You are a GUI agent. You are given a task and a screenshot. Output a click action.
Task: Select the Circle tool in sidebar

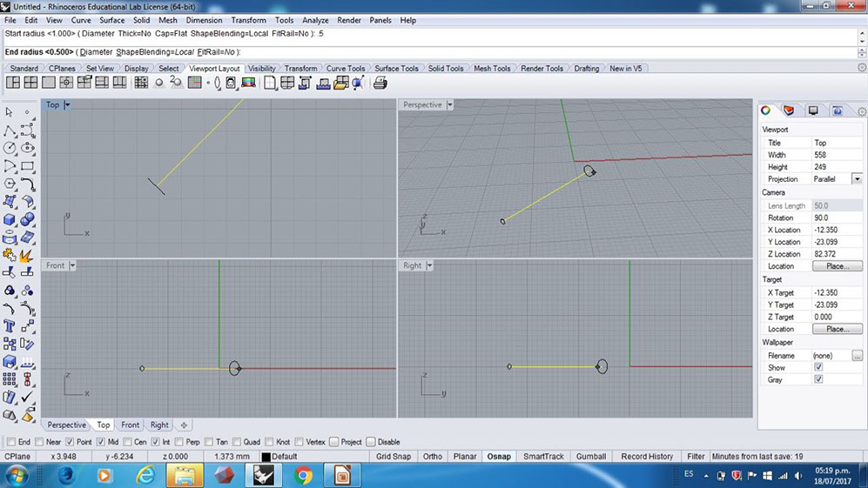point(10,148)
